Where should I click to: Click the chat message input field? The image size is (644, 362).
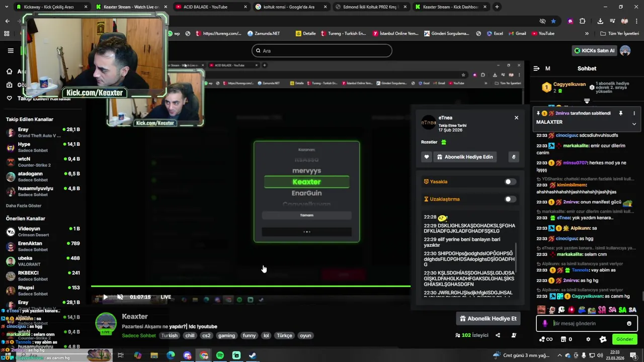point(587,323)
